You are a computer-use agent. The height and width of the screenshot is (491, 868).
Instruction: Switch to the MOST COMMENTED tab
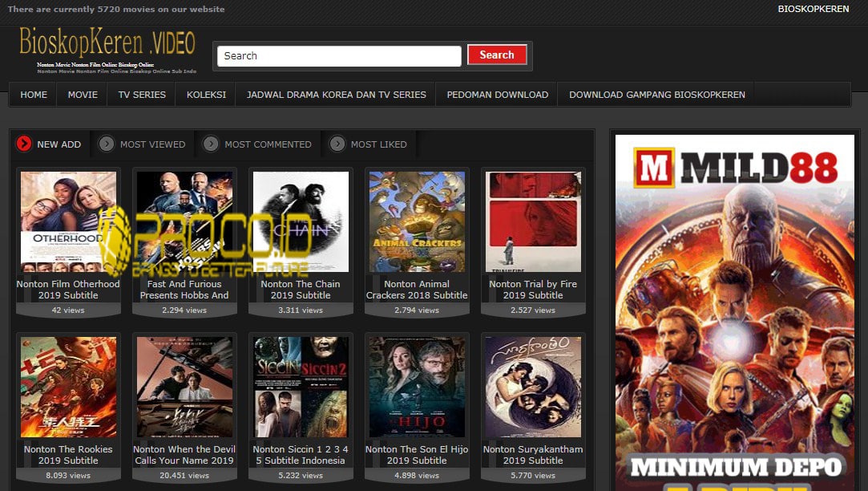pos(267,144)
